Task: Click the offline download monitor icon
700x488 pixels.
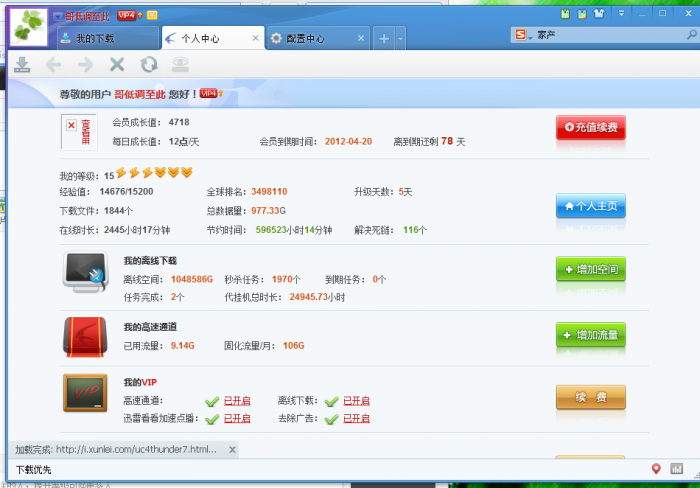Action: coord(86,272)
